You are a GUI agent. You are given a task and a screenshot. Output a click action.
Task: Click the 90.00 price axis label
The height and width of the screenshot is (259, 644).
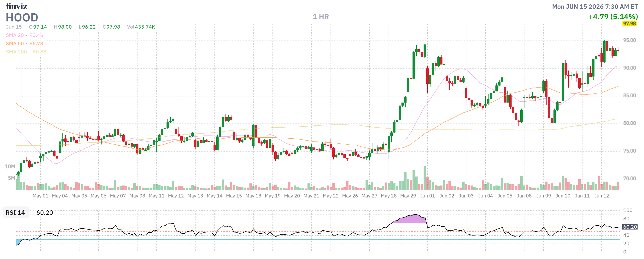(629, 68)
